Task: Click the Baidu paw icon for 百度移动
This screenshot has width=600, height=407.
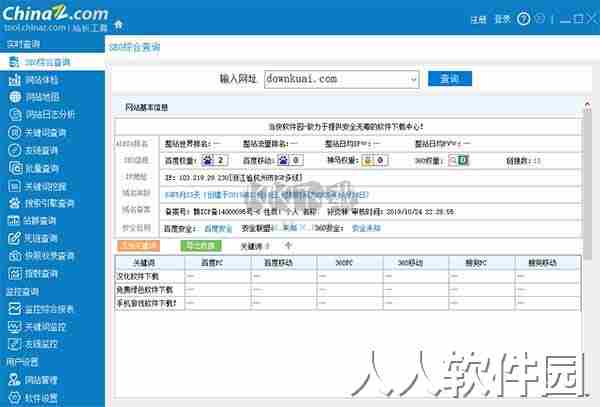Action: 283,160
